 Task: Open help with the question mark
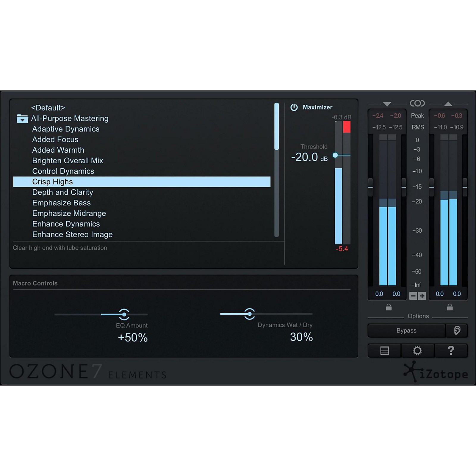coord(451,351)
